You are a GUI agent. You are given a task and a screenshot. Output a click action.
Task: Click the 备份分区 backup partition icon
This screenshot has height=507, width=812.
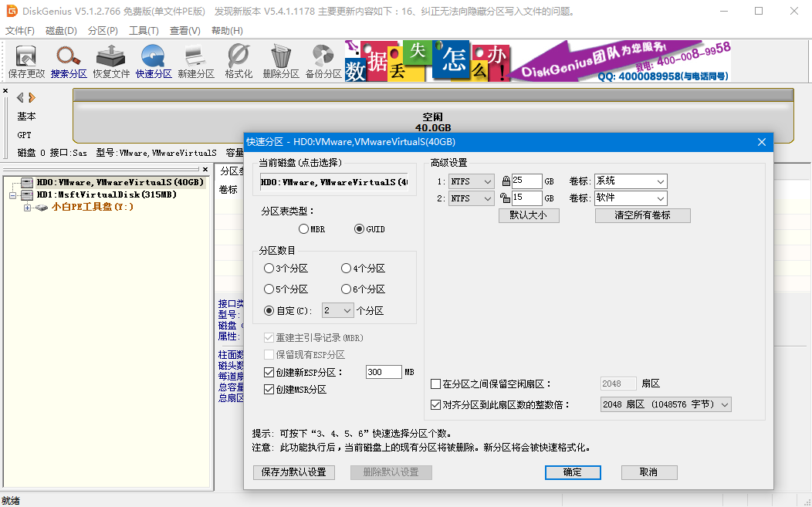[x=323, y=62]
